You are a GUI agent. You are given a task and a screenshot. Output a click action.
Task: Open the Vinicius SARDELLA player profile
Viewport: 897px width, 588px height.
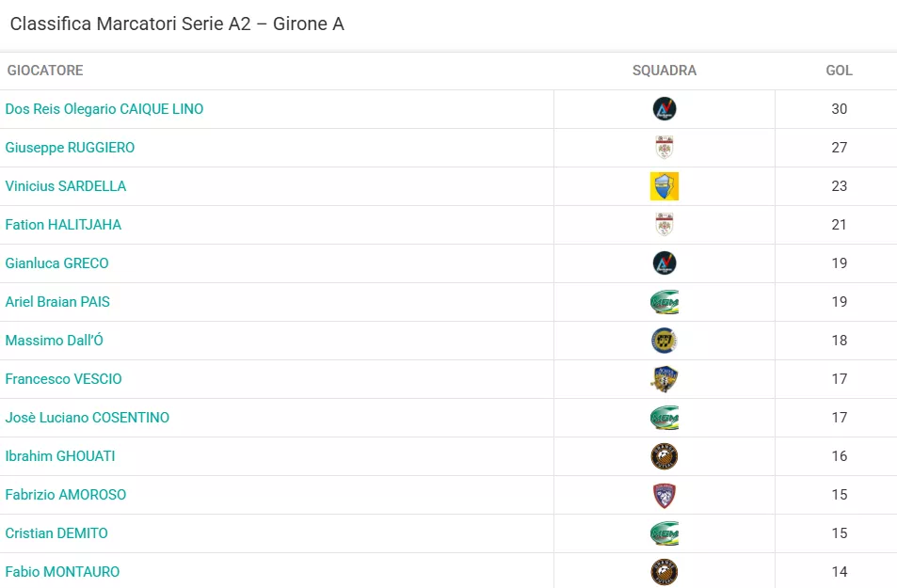66,186
